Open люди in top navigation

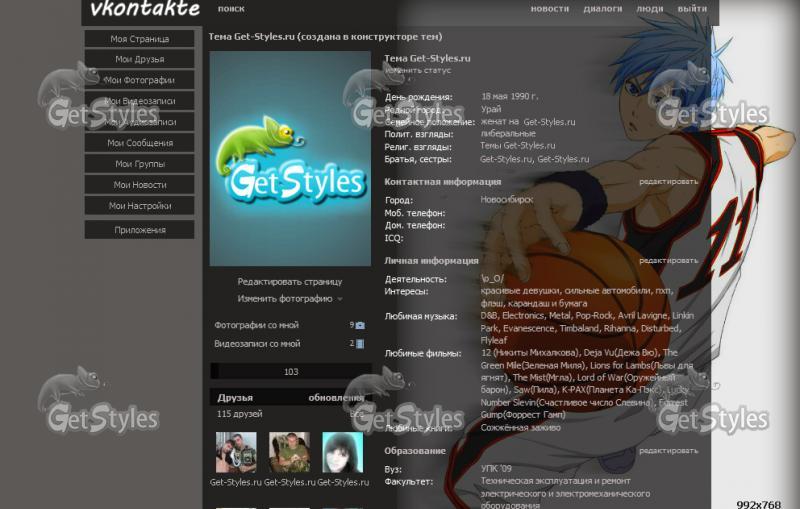pyautogui.click(x=649, y=9)
